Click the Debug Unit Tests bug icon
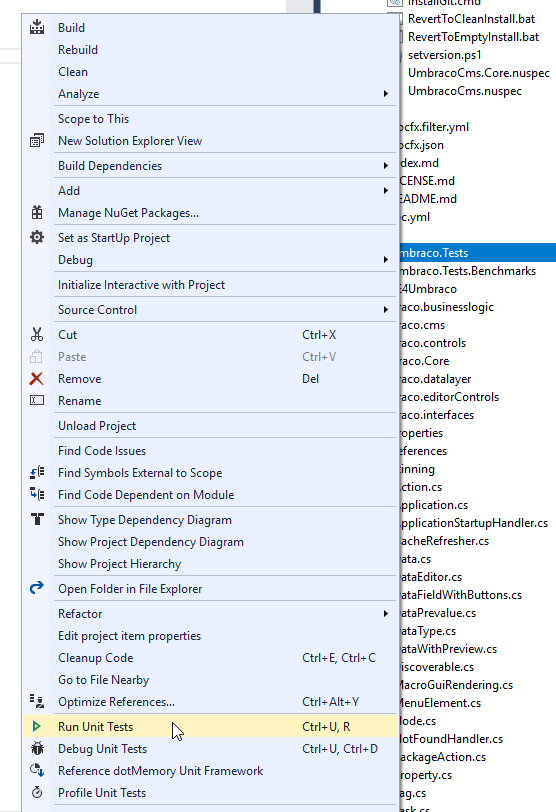The image size is (556, 812). tap(37, 748)
